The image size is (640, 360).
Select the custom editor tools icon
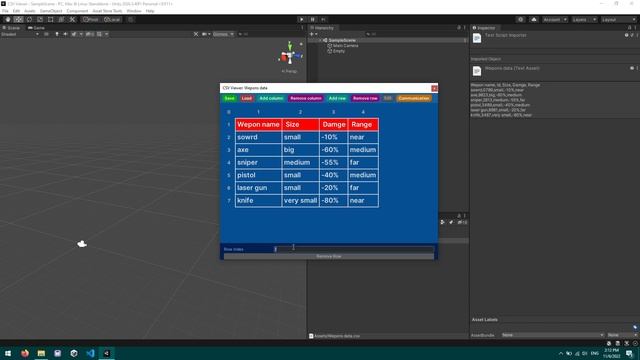tap(72, 20)
